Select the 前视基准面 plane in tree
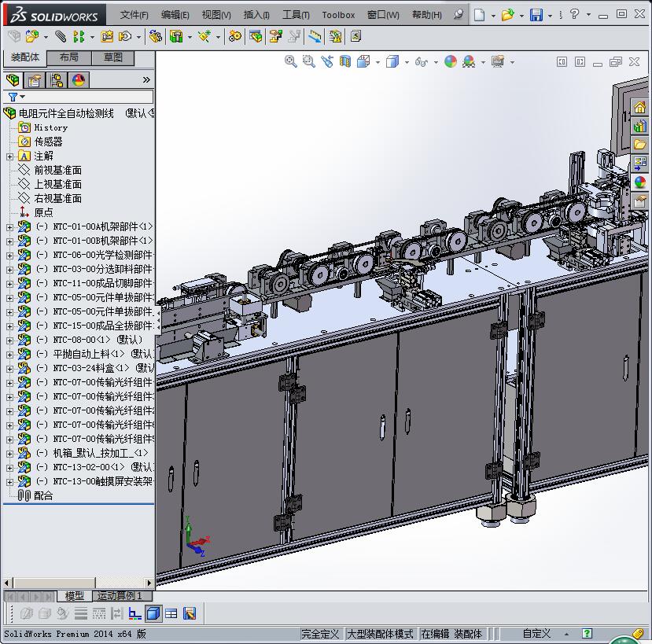The image size is (652, 644). [57, 170]
